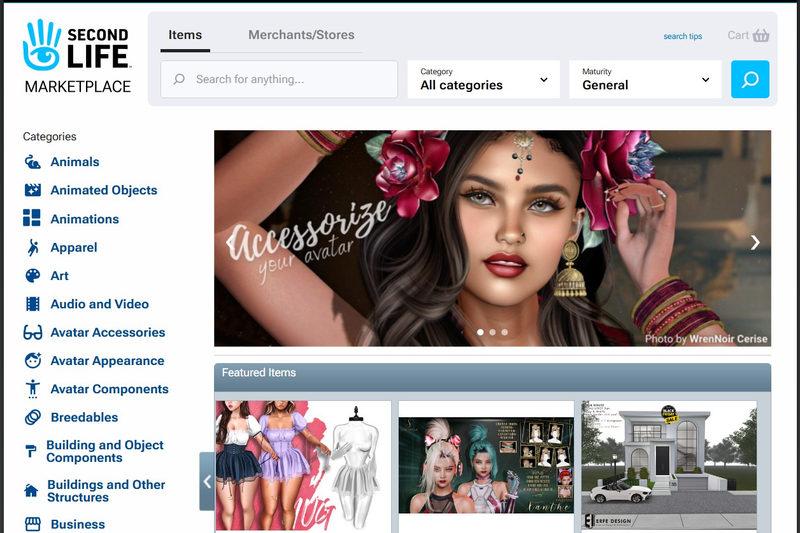Click the Art palette icon
This screenshot has width=800, height=533.
(x=33, y=275)
